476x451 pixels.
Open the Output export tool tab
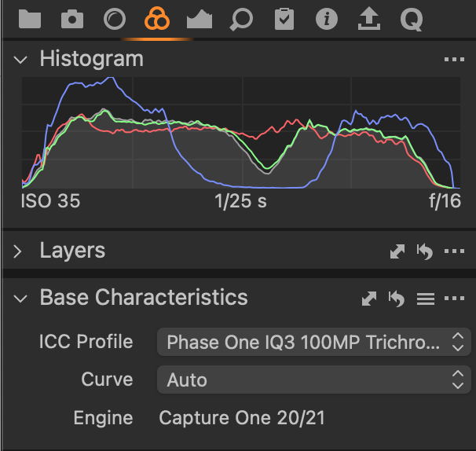pyautogui.click(x=369, y=19)
